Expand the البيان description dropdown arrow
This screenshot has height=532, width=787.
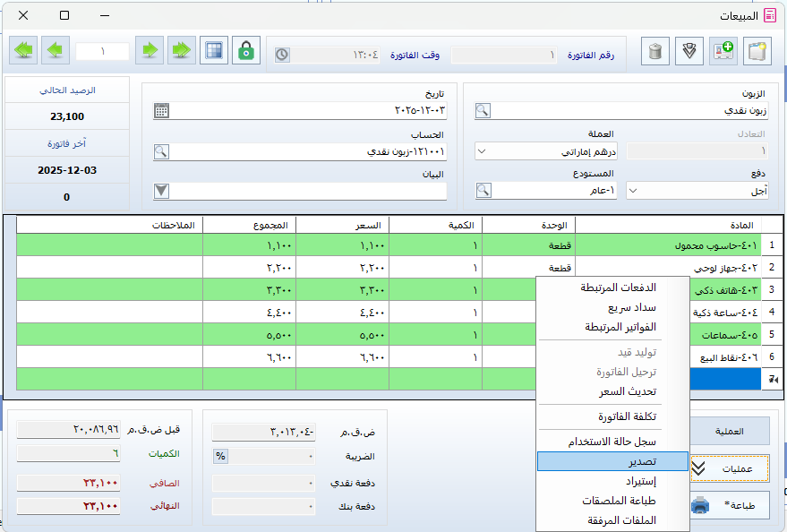pos(161,190)
